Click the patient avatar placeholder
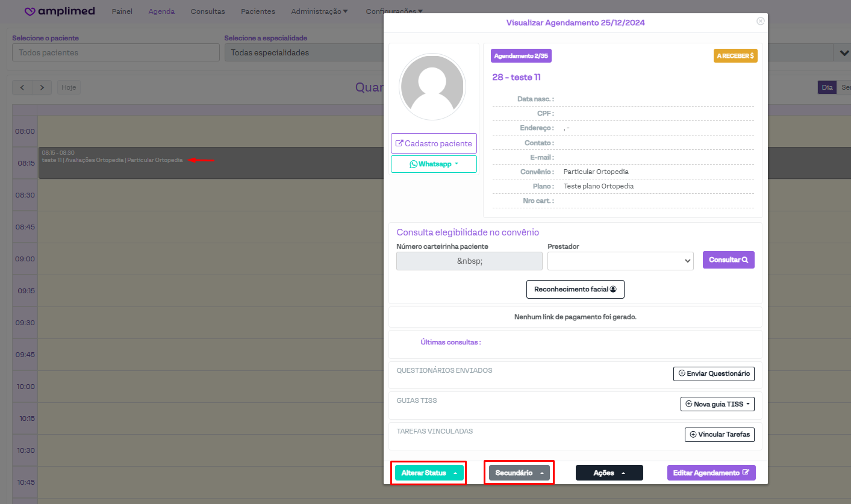 tap(433, 87)
